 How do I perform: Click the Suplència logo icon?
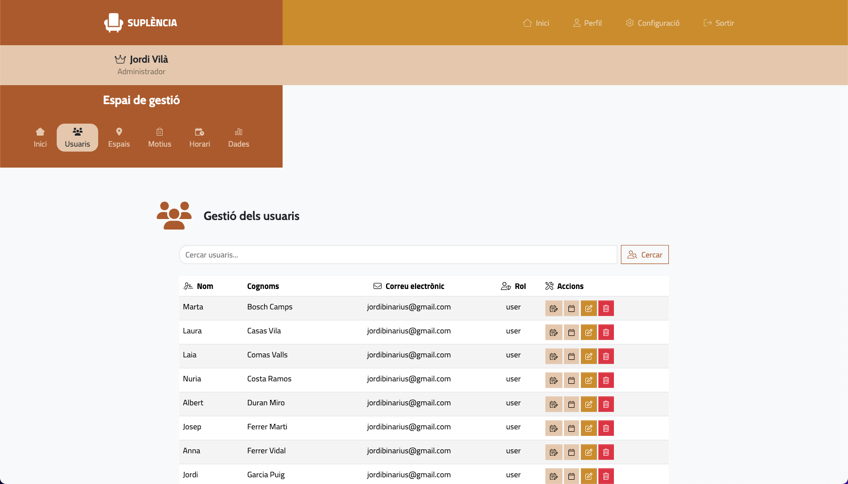114,22
